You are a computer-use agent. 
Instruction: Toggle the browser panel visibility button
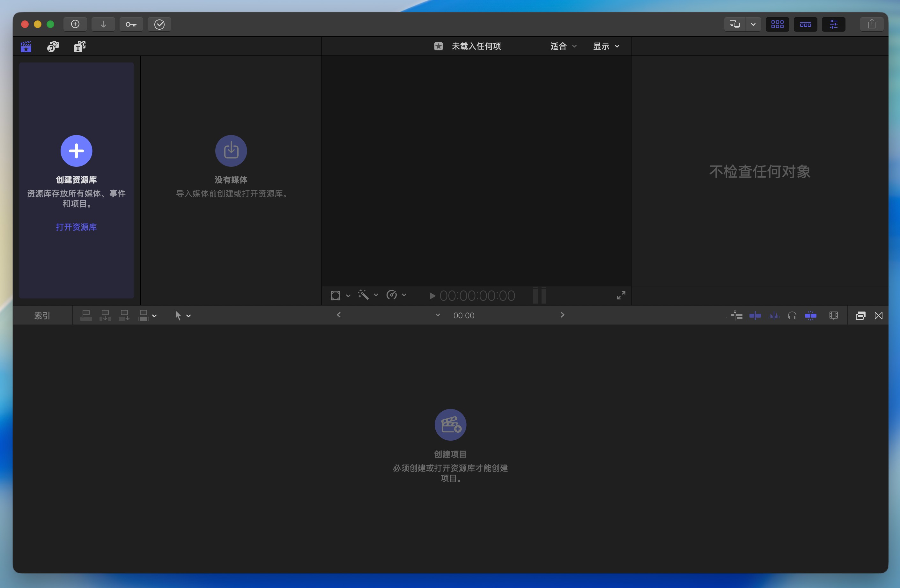point(777,24)
